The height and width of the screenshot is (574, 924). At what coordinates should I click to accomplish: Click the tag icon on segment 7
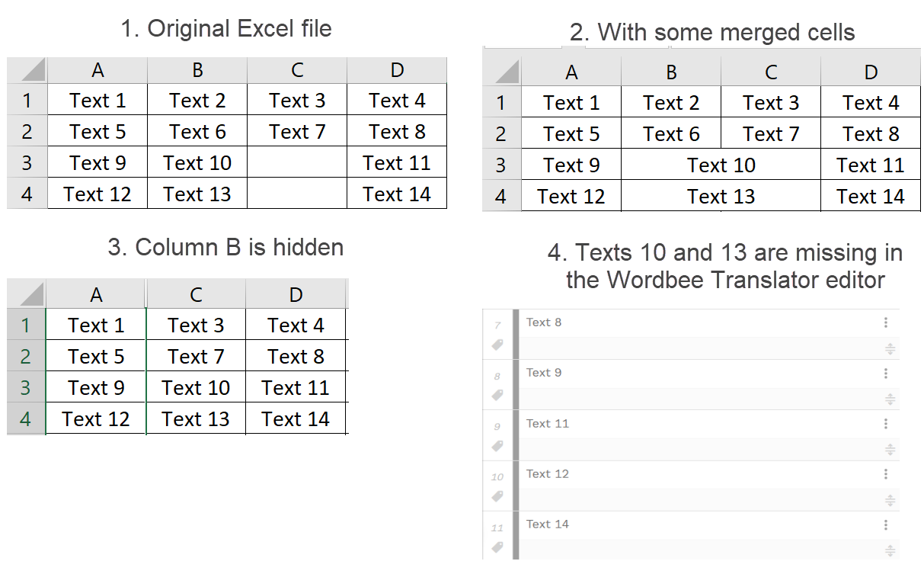click(497, 345)
